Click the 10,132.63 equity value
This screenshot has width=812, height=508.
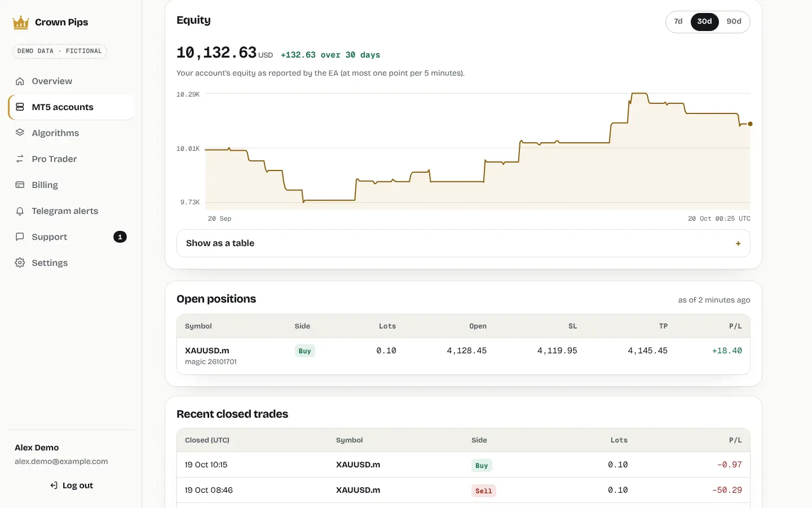pos(217,52)
